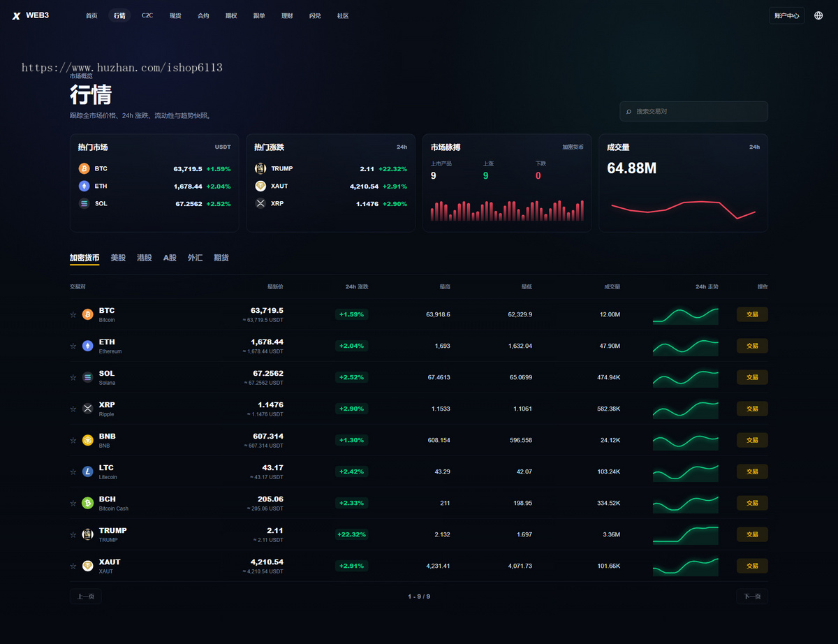838x644 pixels.
Task: Click XRP icon in 热门涨跌 card
Action: 260,203
